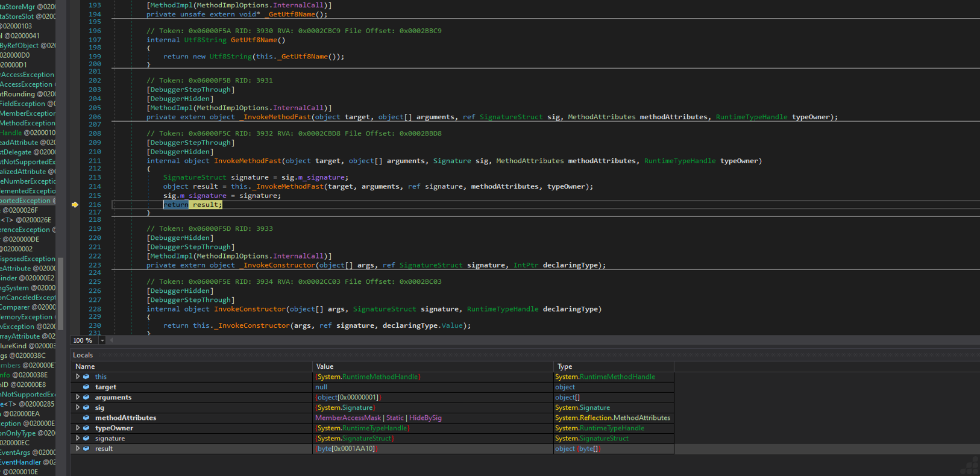Click the variable icon next to "arguments"

(x=86, y=397)
